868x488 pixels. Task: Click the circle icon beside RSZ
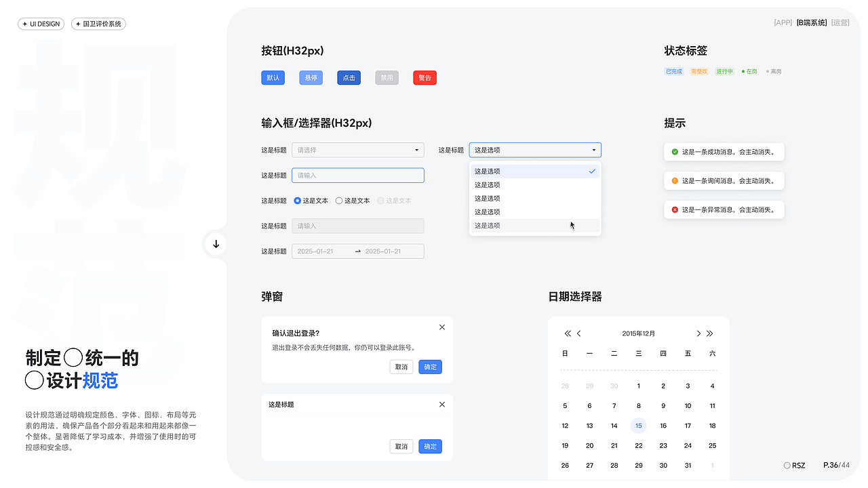point(787,466)
